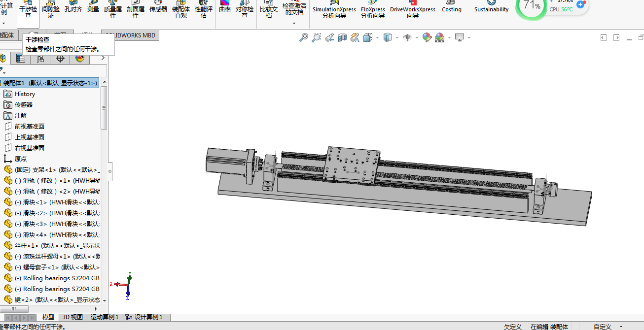Select 原点 origin in tree
This screenshot has width=644, height=330.
[x=21, y=159]
